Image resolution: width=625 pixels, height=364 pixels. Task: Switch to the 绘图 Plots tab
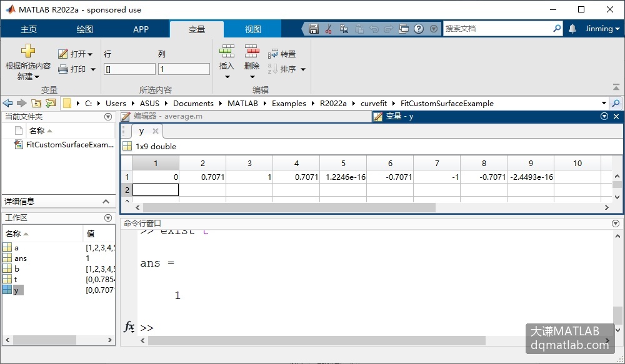click(x=84, y=29)
